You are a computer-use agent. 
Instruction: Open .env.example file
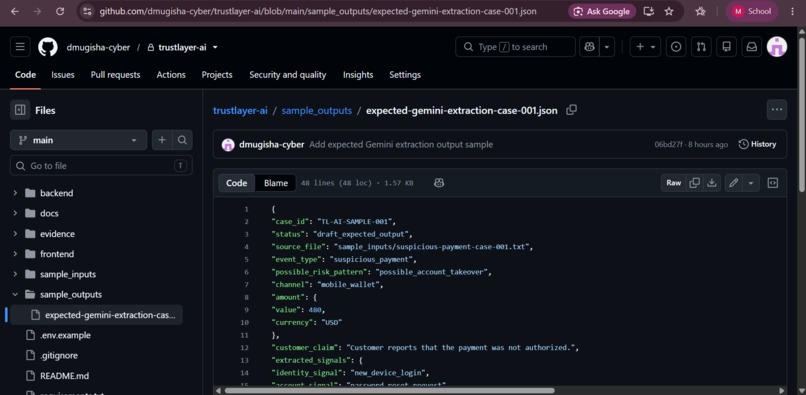(x=65, y=335)
